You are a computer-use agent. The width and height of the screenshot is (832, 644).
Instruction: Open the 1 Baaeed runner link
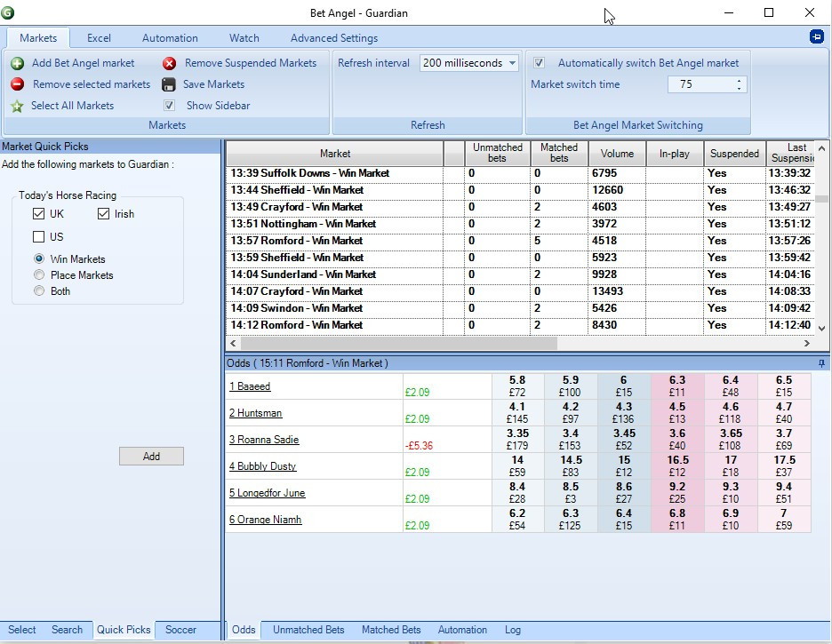(x=250, y=386)
